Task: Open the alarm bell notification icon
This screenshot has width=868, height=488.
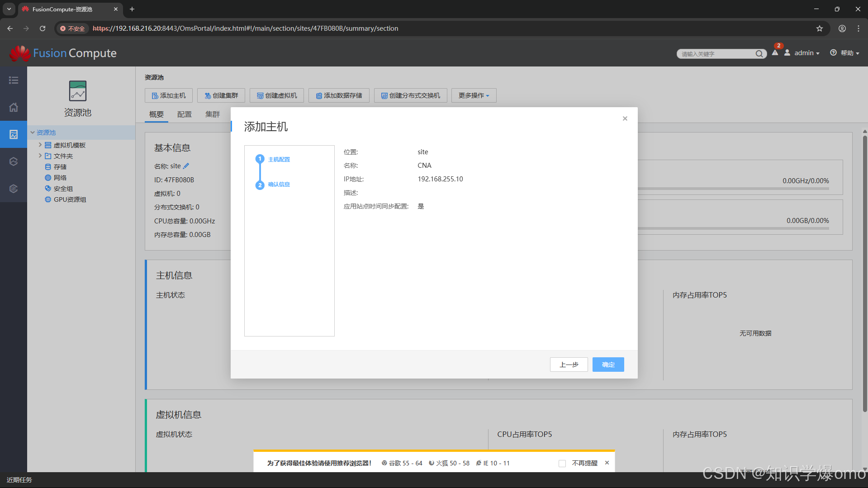Action: tap(775, 53)
